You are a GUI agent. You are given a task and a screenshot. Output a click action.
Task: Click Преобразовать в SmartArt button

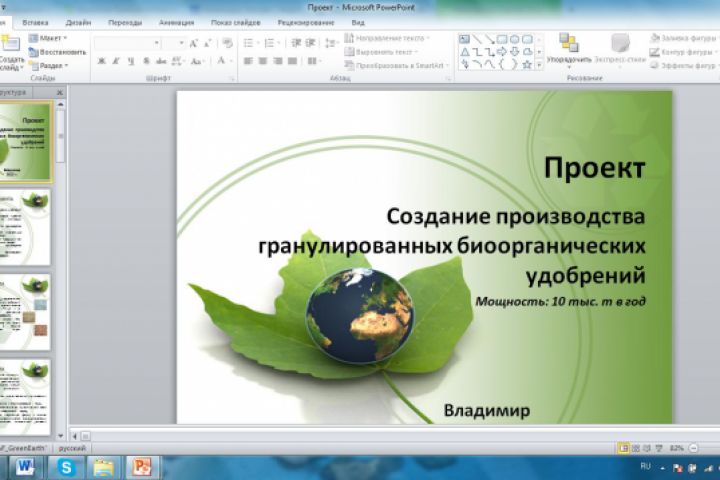pyautogui.click(x=397, y=66)
